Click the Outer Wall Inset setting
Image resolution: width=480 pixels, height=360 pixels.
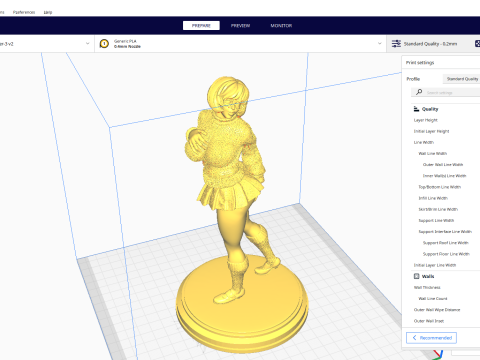click(429, 321)
